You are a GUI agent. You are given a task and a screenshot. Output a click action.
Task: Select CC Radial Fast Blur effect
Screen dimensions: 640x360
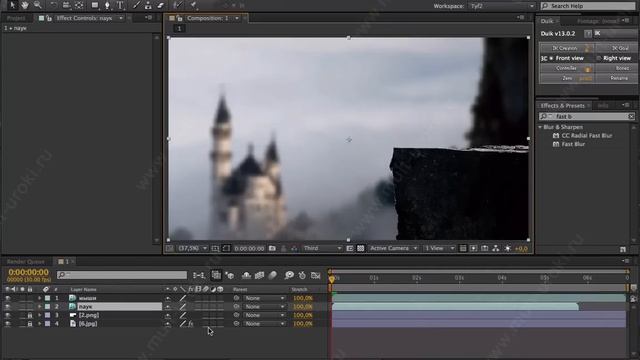point(587,136)
